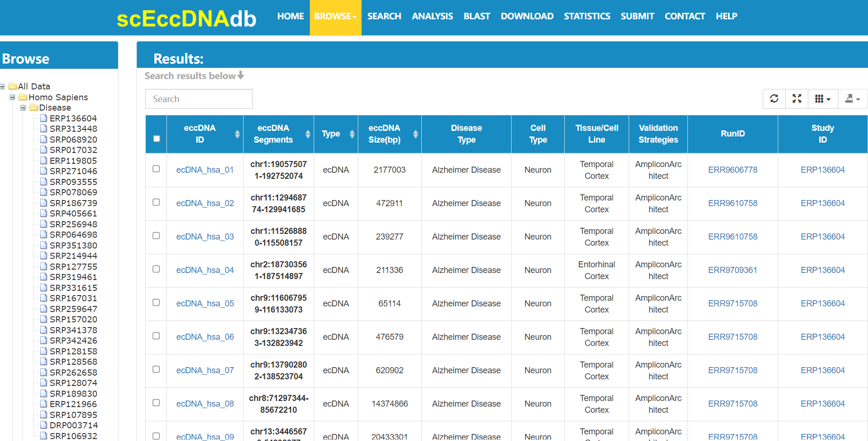Open the columns visibility dropdown
The image size is (868, 441).
click(822, 99)
